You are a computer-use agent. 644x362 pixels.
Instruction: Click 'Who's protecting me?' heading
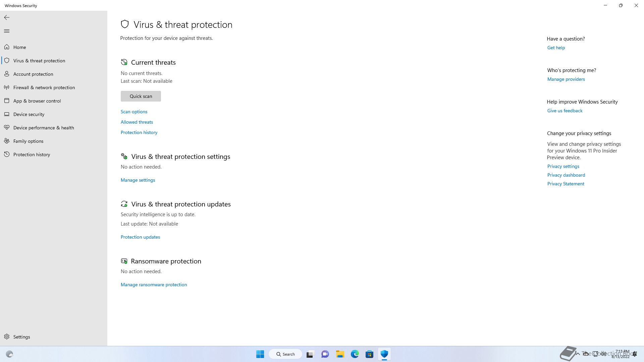(572, 70)
